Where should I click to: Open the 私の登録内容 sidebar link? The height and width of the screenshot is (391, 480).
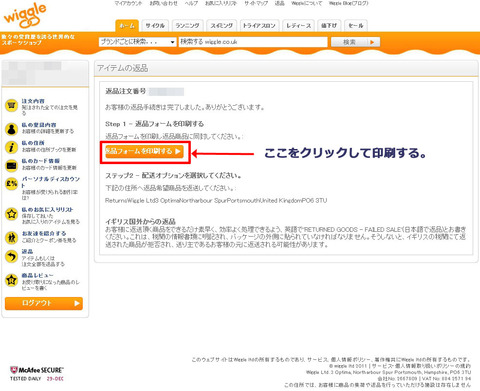point(39,125)
